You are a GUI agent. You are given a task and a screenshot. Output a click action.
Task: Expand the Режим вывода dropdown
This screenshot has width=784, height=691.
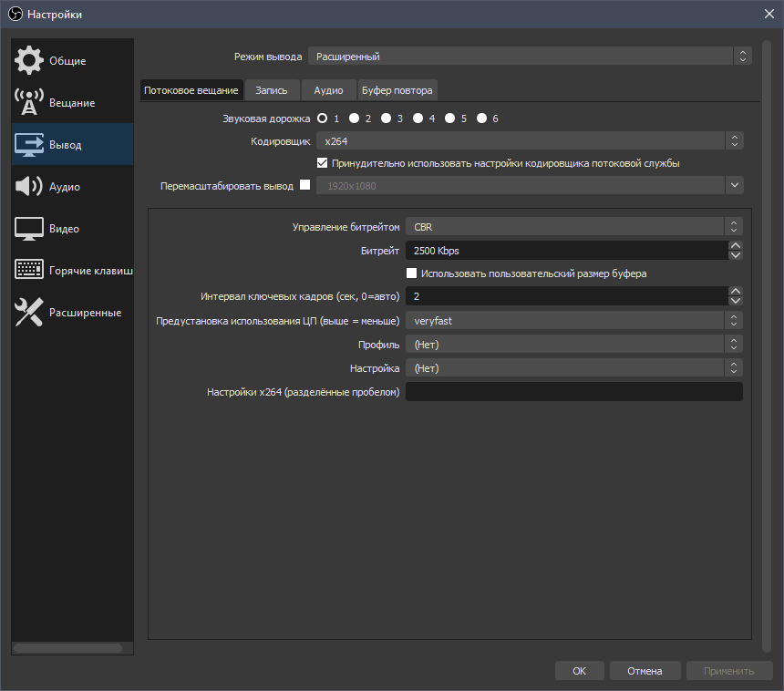(x=529, y=57)
